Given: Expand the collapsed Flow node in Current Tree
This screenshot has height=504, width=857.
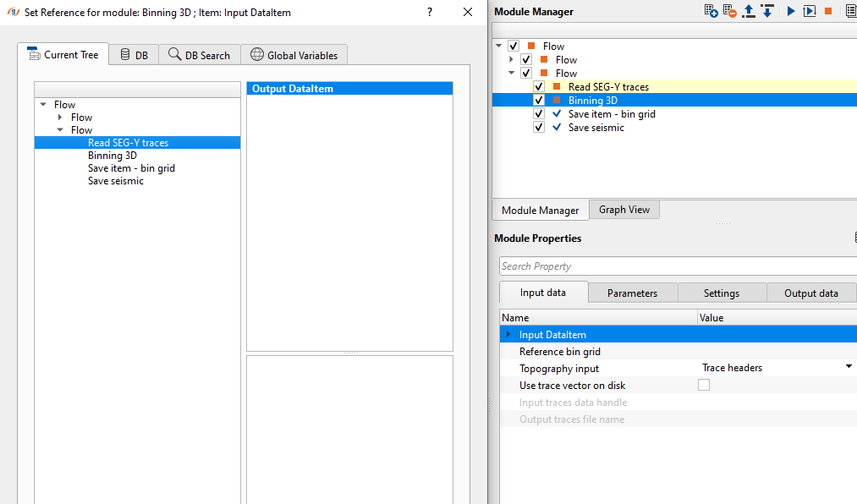Looking at the screenshot, I should click(x=60, y=118).
